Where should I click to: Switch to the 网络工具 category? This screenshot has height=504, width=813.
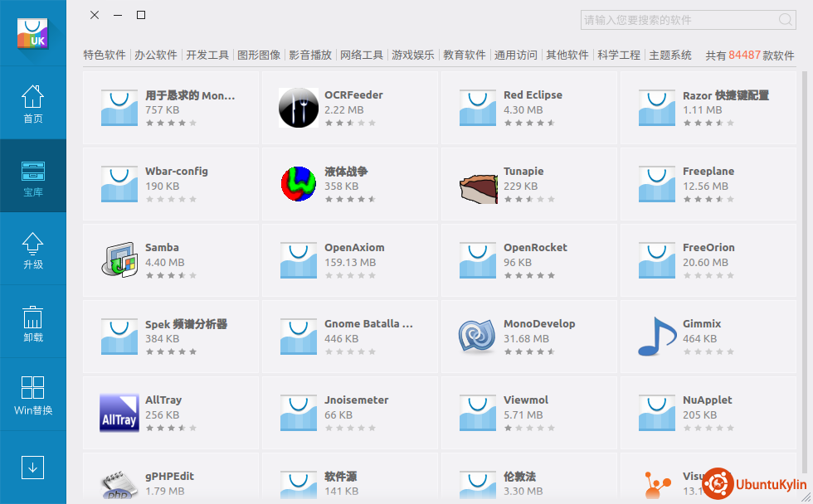(x=362, y=55)
